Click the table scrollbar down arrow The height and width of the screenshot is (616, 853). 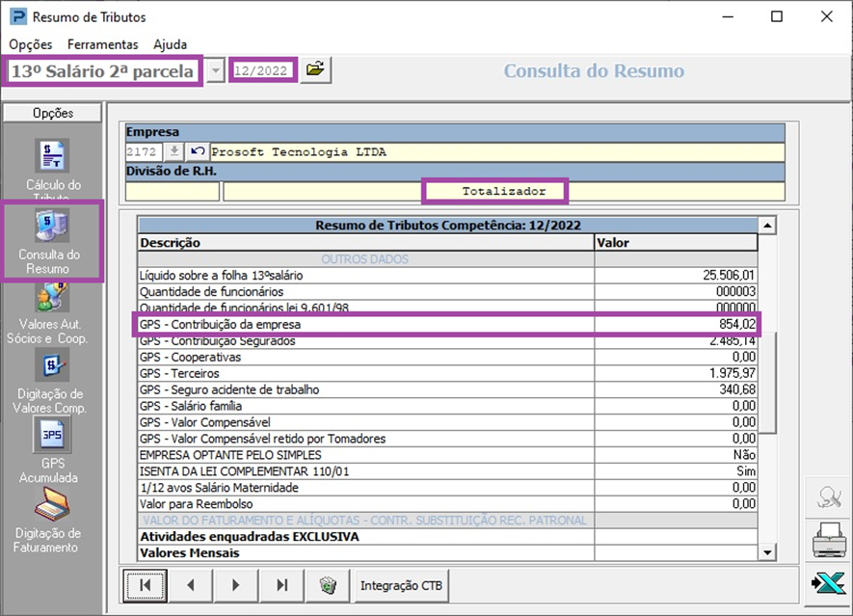pyautogui.click(x=767, y=552)
